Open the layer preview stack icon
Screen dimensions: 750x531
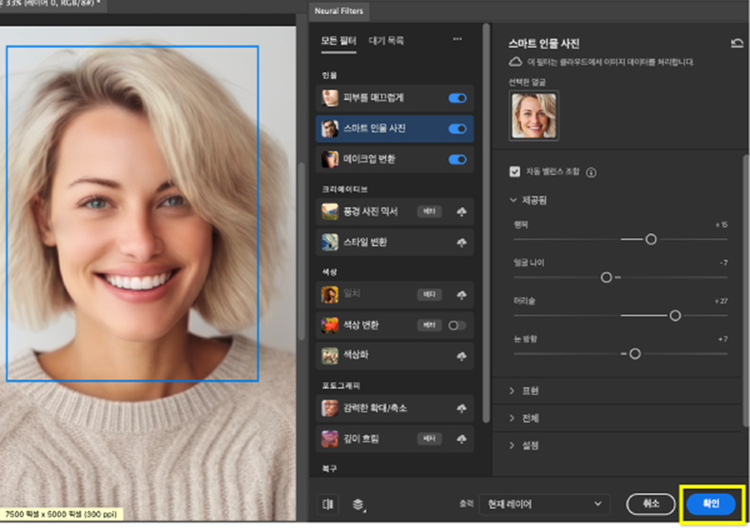[x=359, y=505]
